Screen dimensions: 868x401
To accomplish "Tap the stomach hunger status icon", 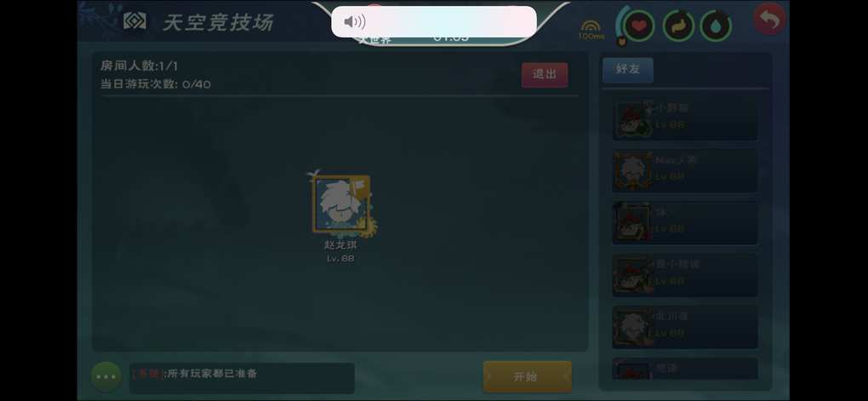I will click(678, 26).
